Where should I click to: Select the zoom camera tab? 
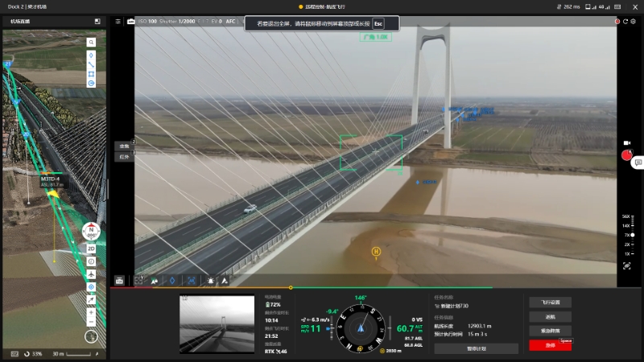[124, 146]
